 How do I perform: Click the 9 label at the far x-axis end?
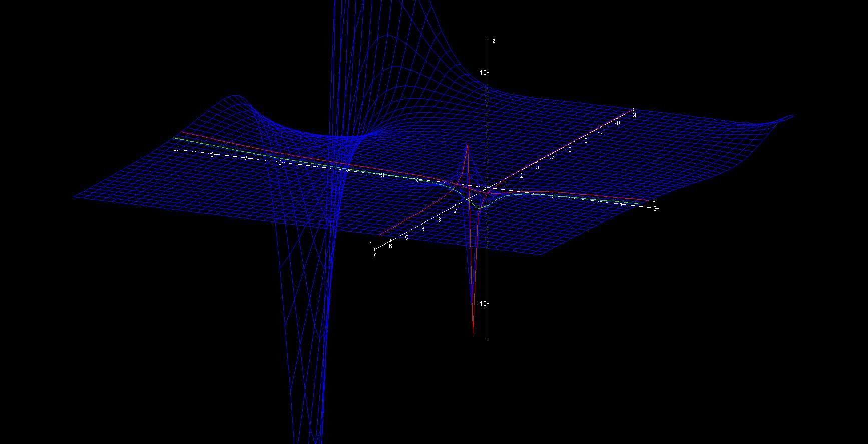[x=634, y=115]
